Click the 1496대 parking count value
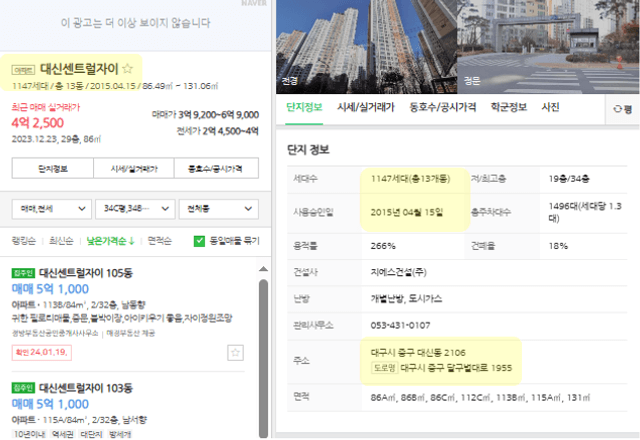This screenshot has width=640, height=440. point(585,212)
